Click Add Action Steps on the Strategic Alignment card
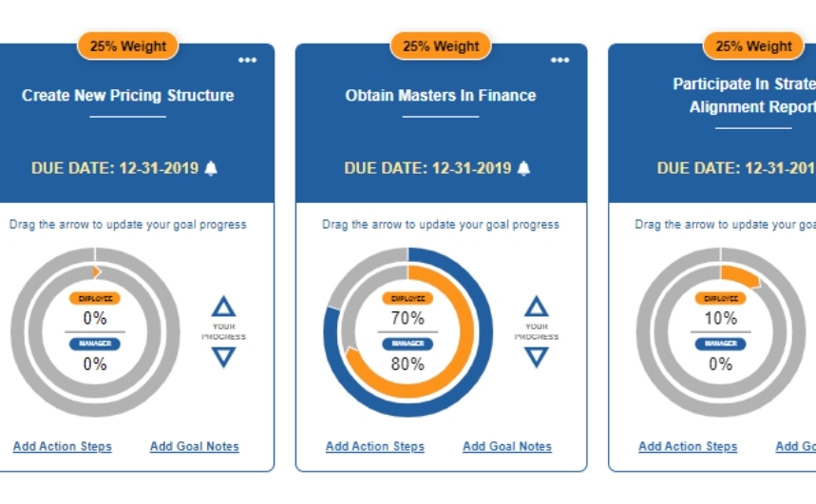 coord(688,446)
